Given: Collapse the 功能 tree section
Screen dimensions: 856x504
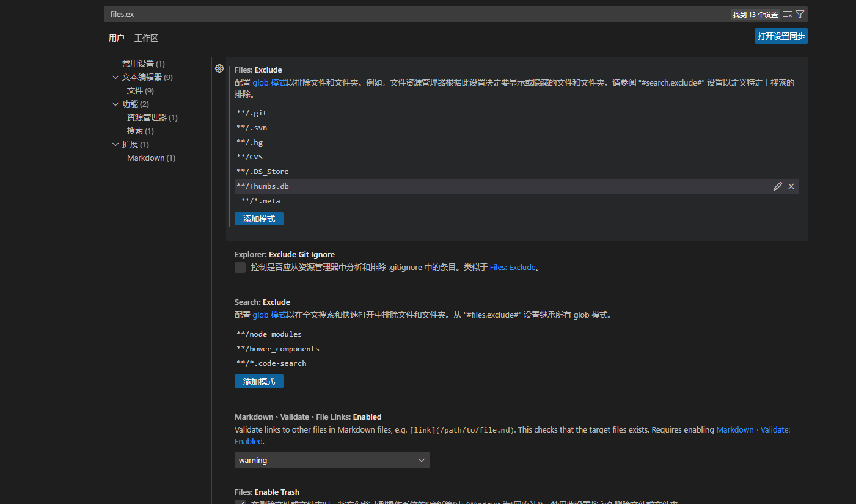Looking at the screenshot, I should pos(115,104).
